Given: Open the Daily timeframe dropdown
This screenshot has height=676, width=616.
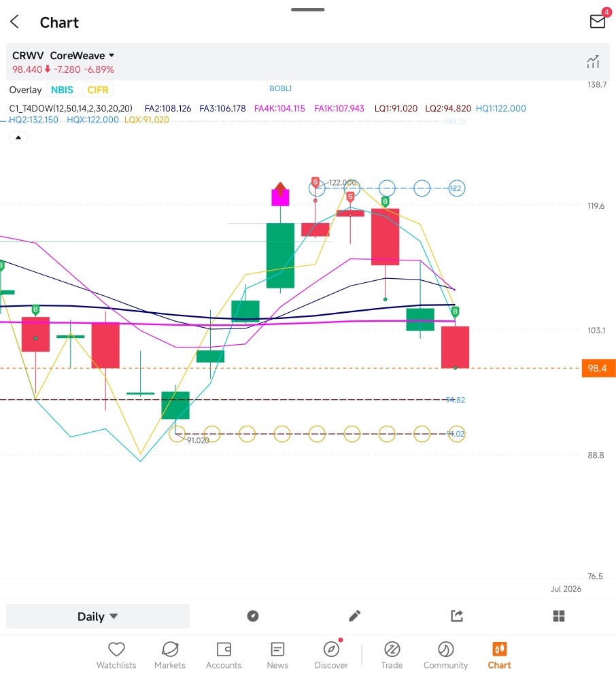Looking at the screenshot, I should 98,616.
